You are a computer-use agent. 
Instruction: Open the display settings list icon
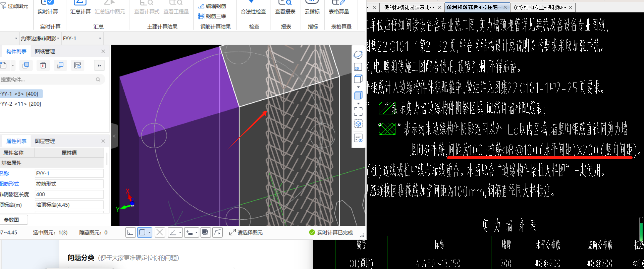(358, 138)
